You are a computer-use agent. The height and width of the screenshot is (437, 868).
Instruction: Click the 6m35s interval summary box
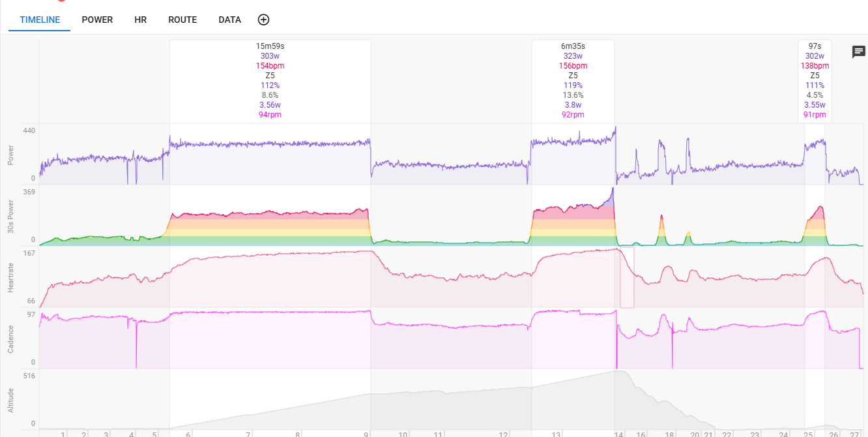click(x=573, y=81)
